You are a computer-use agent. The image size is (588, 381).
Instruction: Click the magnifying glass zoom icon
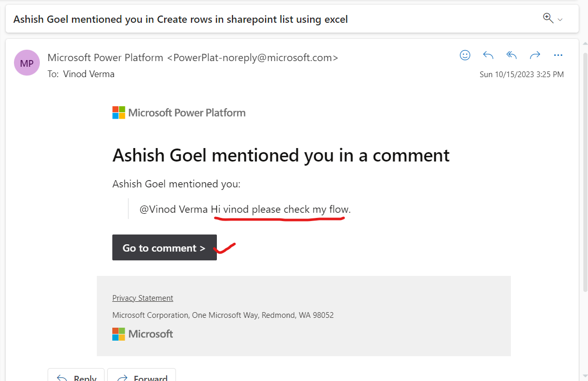point(547,16)
